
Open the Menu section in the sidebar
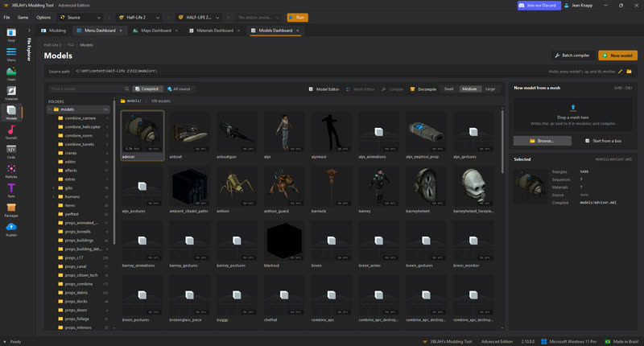coord(11,54)
